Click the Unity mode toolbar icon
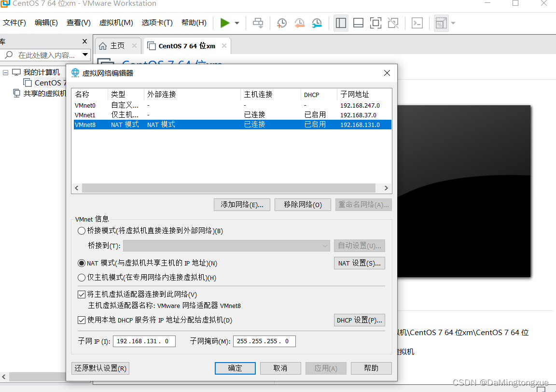Viewport: 556px width, 392px height. pyautogui.click(x=393, y=23)
